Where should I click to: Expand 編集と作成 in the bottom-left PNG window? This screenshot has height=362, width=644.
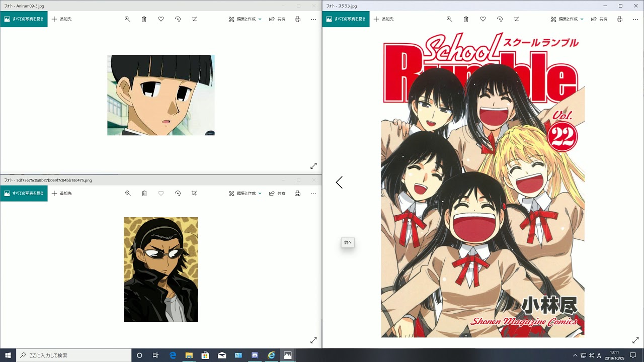245,194
